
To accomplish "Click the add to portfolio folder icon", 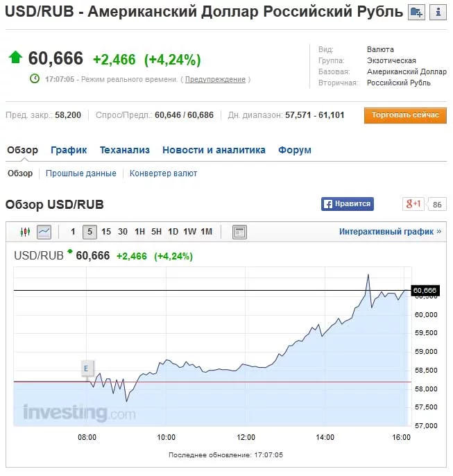I will tap(416, 12).
